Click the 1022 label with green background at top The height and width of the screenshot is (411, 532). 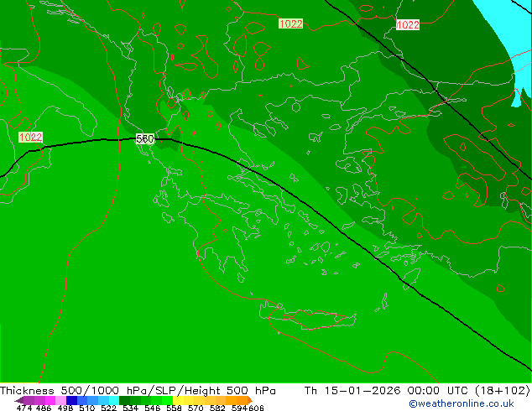[291, 23]
